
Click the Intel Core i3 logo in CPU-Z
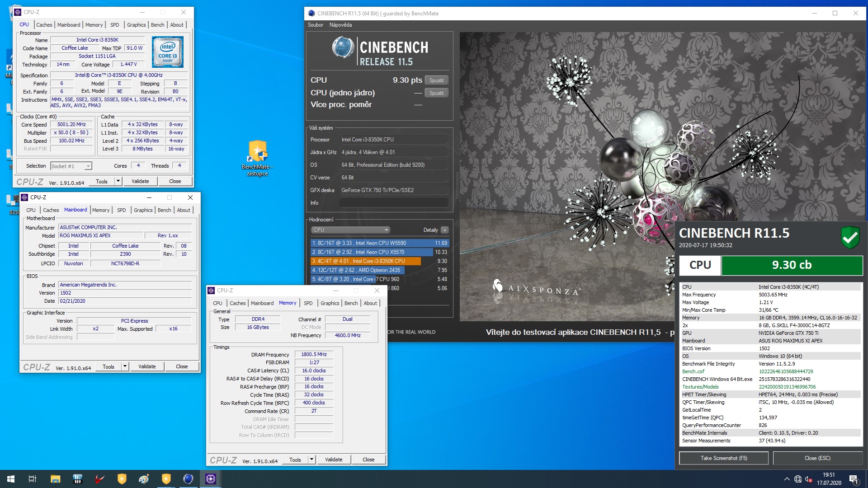pyautogui.click(x=167, y=52)
